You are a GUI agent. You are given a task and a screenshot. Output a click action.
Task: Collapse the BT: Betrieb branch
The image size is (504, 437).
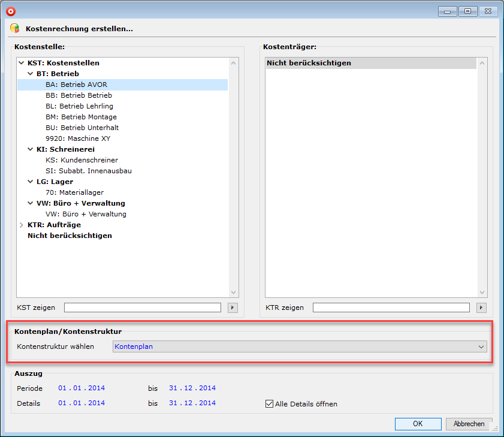(x=31, y=74)
